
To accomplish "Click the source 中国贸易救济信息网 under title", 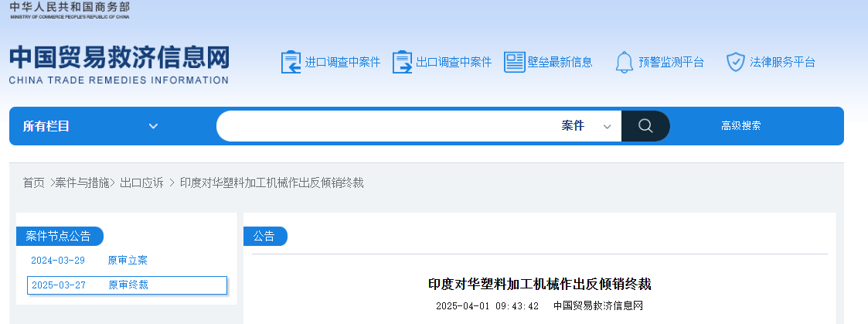I will [598, 305].
